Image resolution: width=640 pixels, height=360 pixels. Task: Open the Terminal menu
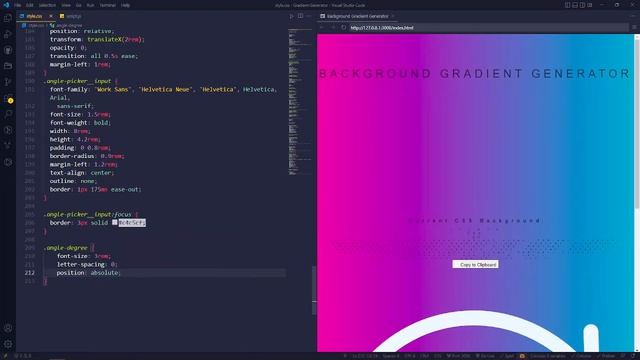click(108, 5)
